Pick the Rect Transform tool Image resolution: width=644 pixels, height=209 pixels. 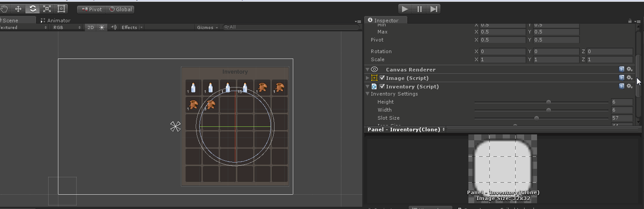point(62,9)
